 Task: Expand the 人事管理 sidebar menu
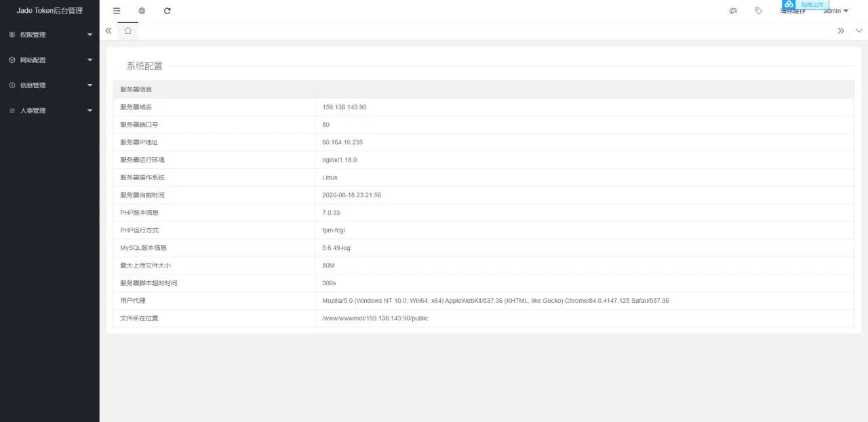(x=50, y=110)
